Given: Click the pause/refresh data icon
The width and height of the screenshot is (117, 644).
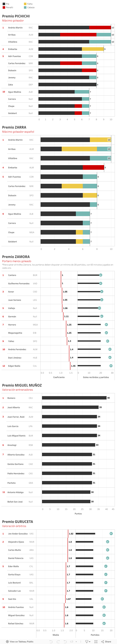Looking at the screenshot, I should (72, 642).
